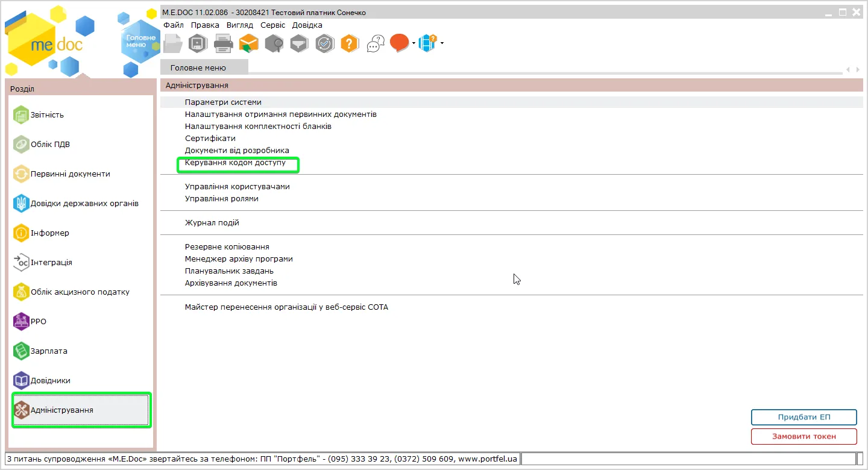The width and height of the screenshot is (868, 470).
Task: Switch to the Головне меню tab
Action: coord(204,67)
